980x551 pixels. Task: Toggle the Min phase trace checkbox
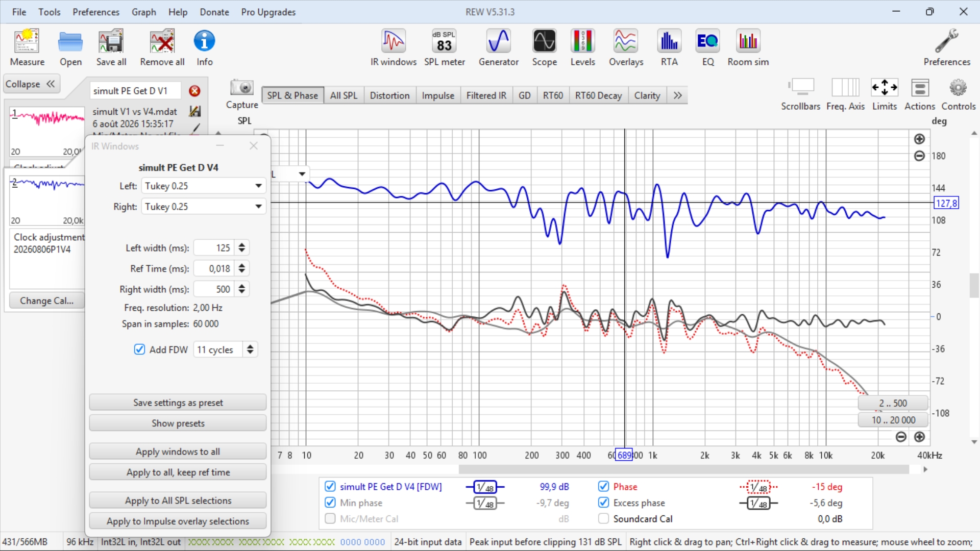coord(330,503)
